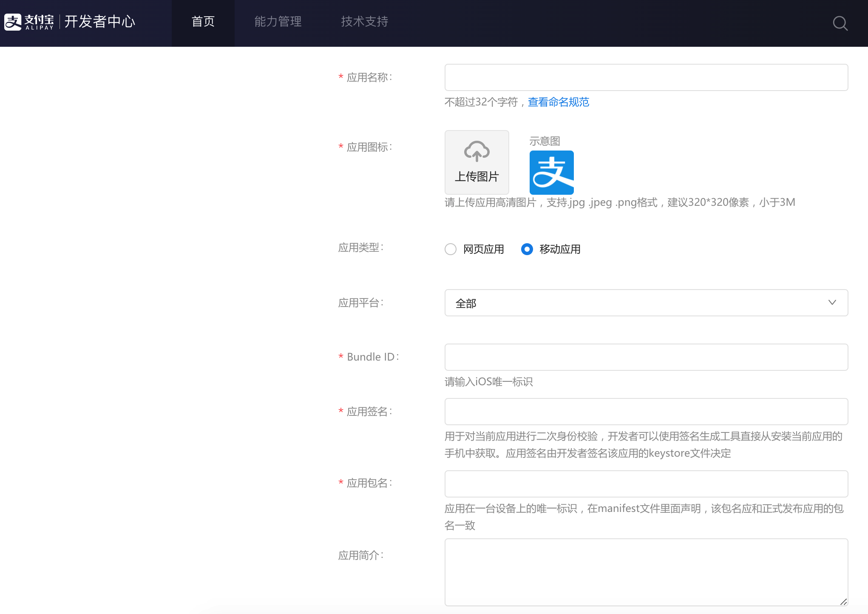Focus the Bundle ID input field
This screenshot has height=614, width=868.
pos(646,357)
